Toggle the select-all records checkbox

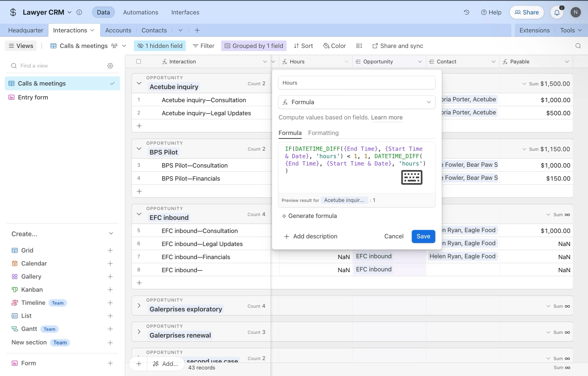point(139,62)
